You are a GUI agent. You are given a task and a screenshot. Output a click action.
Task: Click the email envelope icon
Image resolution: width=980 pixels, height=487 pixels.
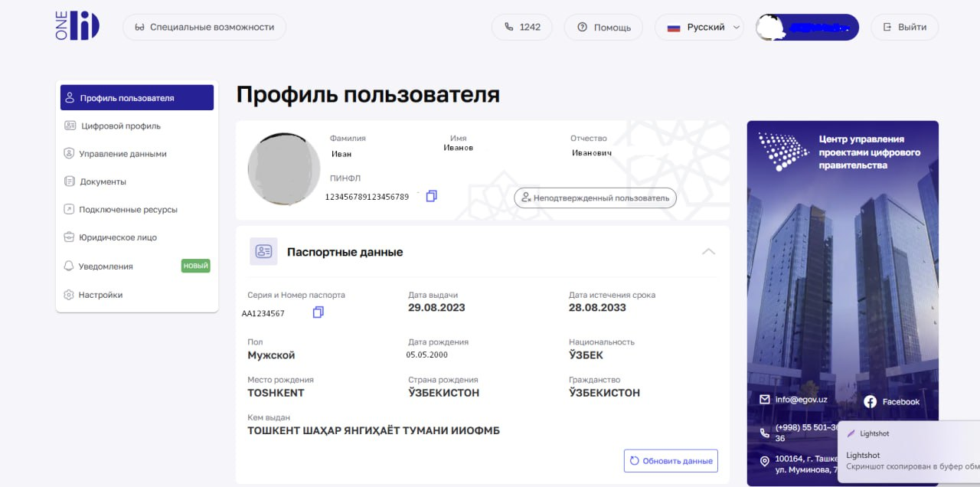tap(764, 400)
